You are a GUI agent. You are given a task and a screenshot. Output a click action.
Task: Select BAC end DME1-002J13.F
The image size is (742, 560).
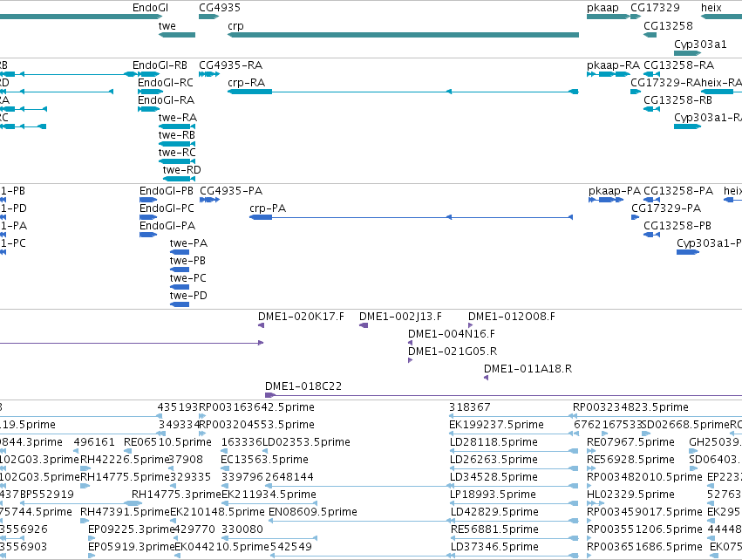(364, 325)
